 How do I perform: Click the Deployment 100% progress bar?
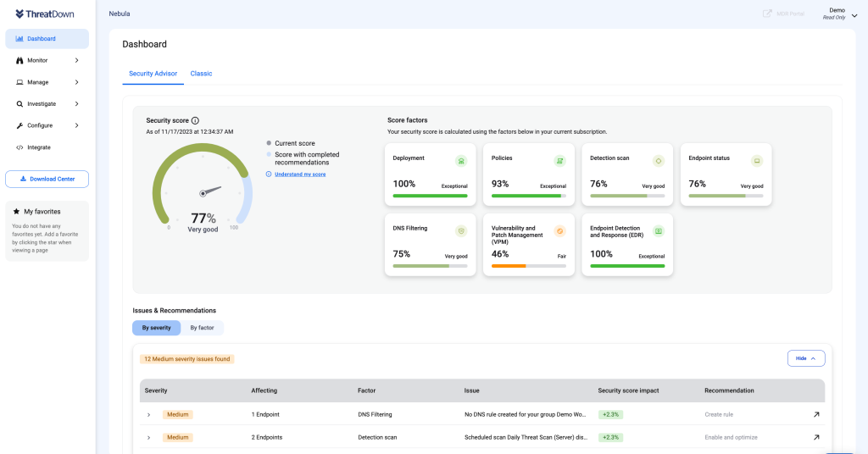pyautogui.click(x=430, y=196)
